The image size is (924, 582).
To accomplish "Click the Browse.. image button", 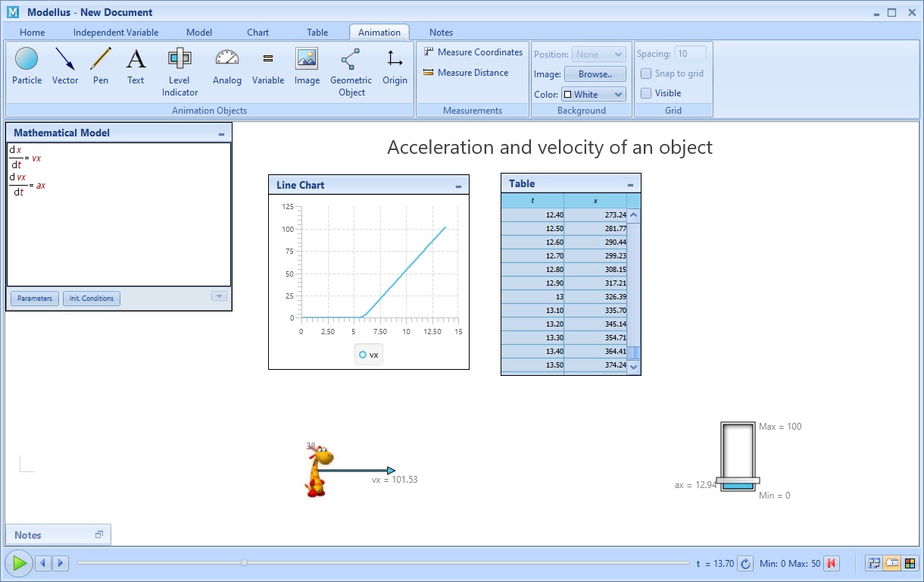I will (595, 74).
